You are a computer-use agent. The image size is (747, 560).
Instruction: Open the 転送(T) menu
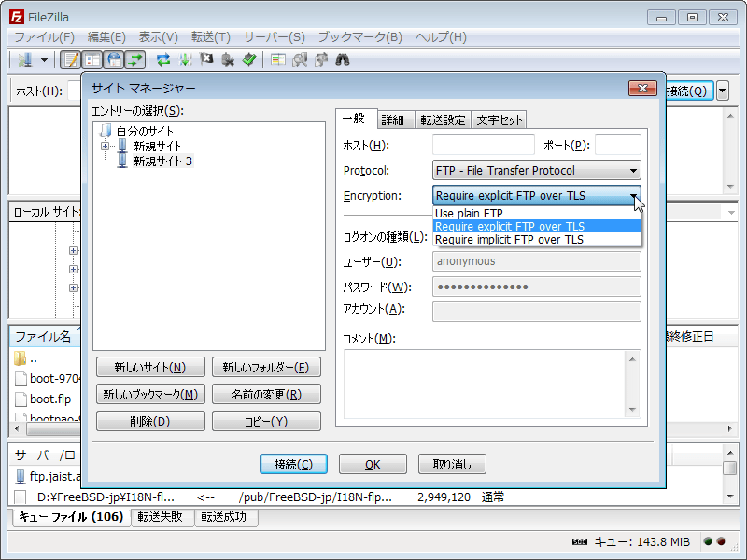210,37
